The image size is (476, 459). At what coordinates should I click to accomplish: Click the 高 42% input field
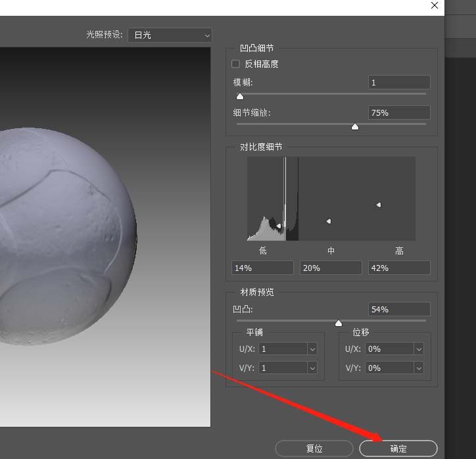(x=398, y=268)
